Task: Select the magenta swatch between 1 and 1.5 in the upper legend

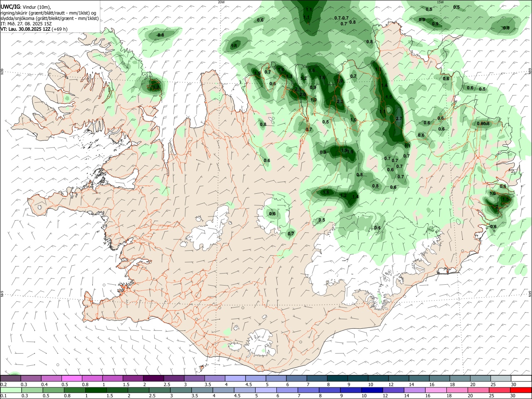Action: [x=112, y=378]
